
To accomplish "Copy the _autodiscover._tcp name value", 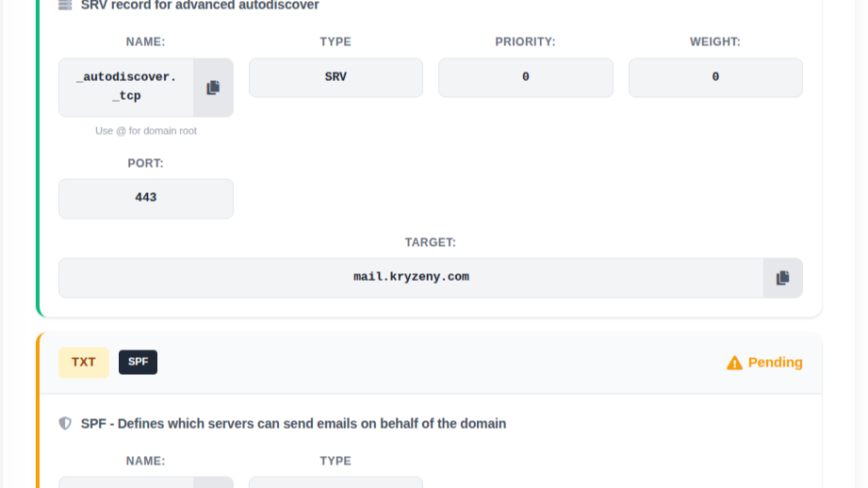I will tap(213, 88).
